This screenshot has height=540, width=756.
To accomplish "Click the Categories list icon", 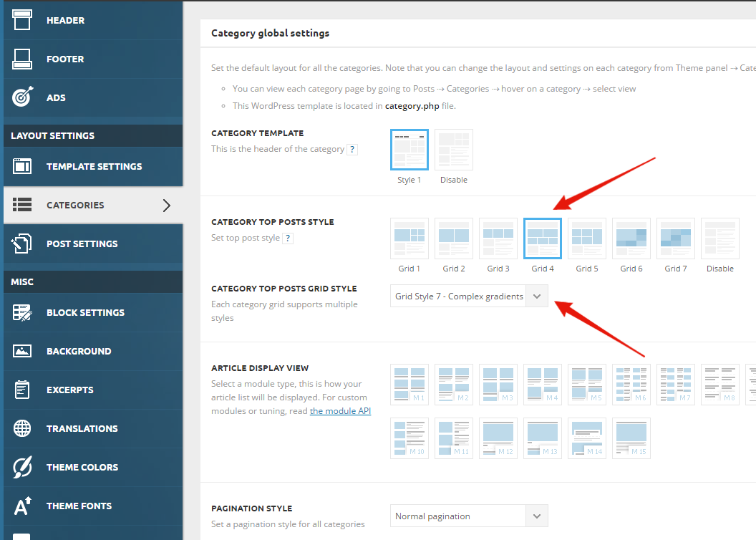I will click(22, 205).
